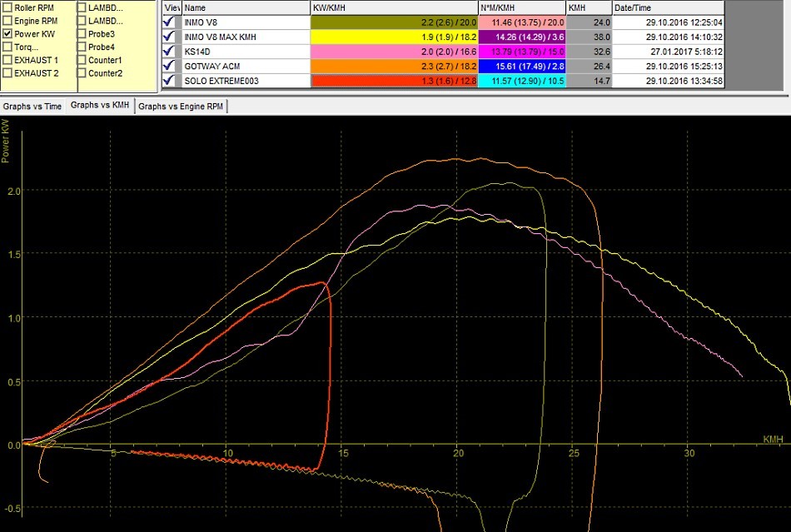Select the SOLO EXTREME003 run name
791x532 pixels.
(221, 81)
